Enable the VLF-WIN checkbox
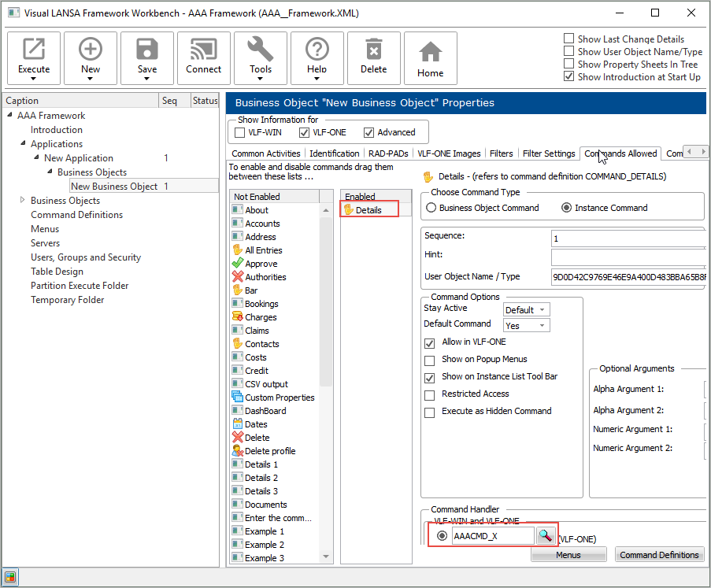This screenshot has width=711, height=588. click(240, 132)
